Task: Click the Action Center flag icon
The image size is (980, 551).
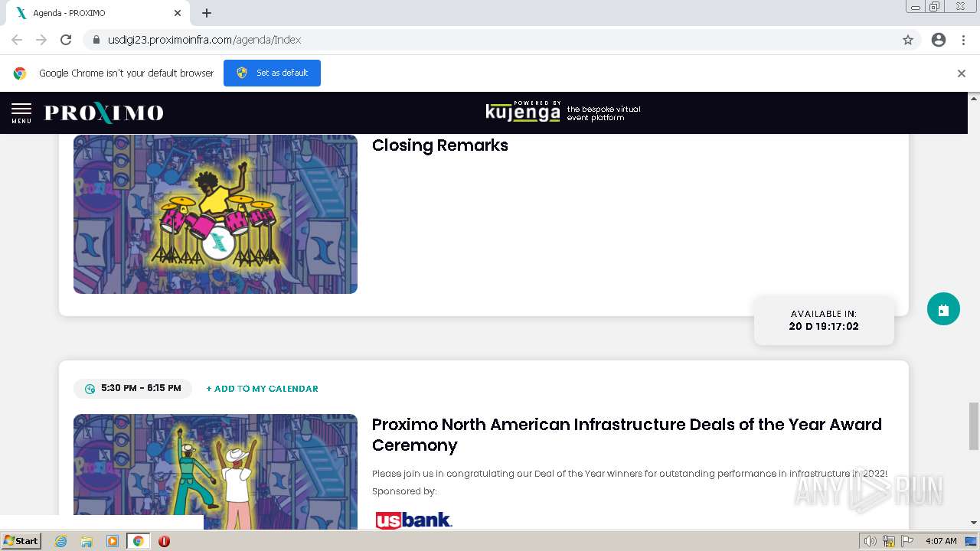Action: pos(907,541)
